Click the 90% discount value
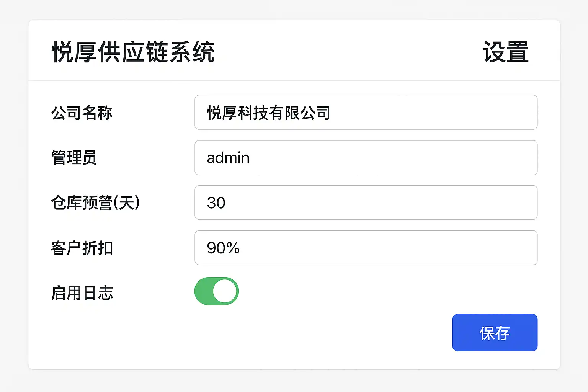The width and height of the screenshot is (588, 392). pos(223,248)
